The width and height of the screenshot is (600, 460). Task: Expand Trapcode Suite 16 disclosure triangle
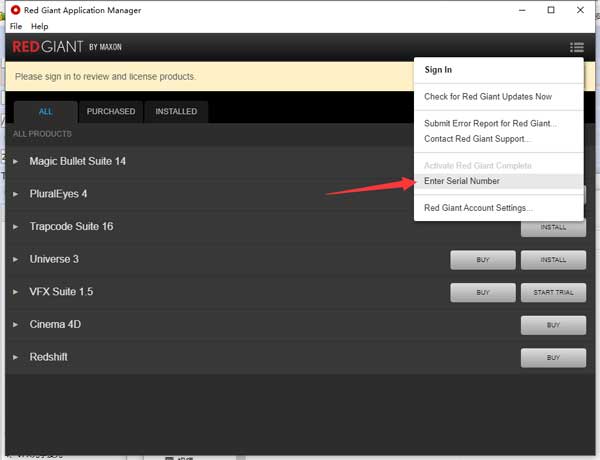tap(16, 227)
